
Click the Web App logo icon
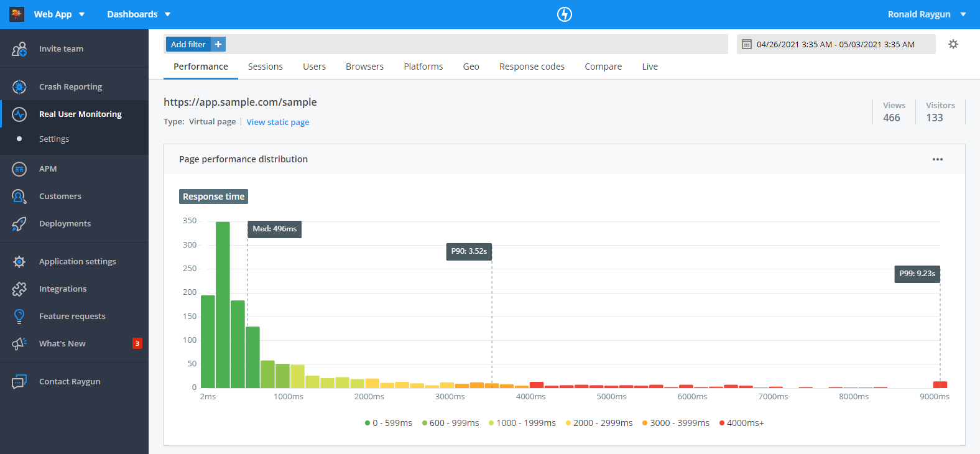click(x=17, y=14)
